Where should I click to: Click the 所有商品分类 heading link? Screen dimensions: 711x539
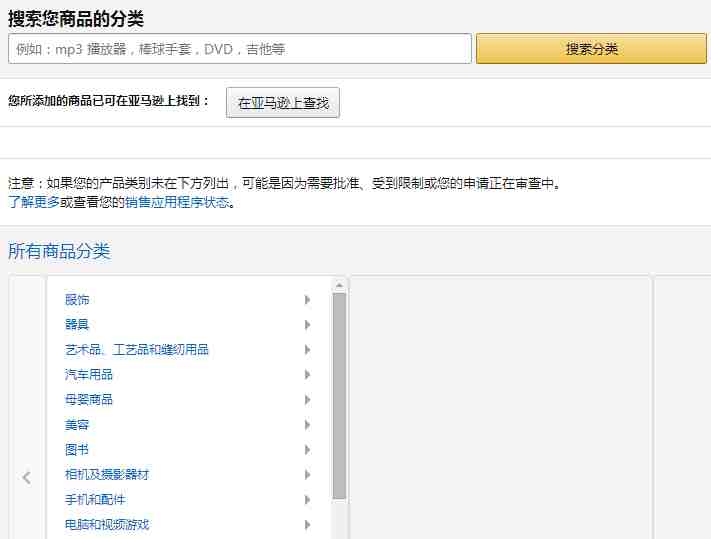pos(59,251)
